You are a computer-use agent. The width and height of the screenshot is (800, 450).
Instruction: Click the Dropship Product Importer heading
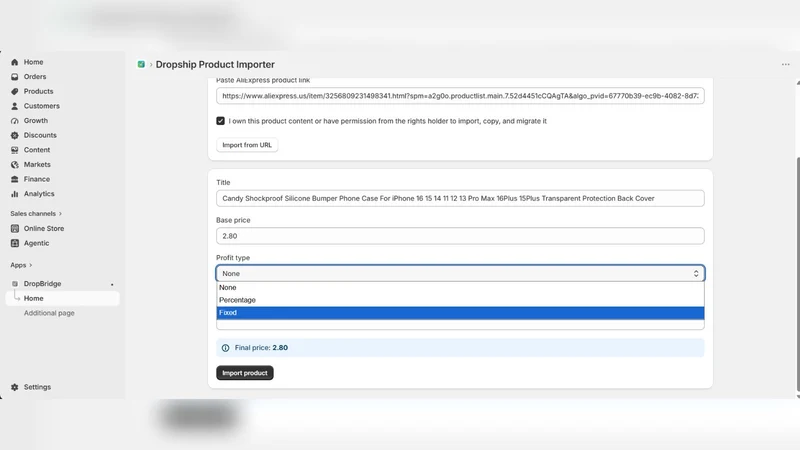[215, 64]
